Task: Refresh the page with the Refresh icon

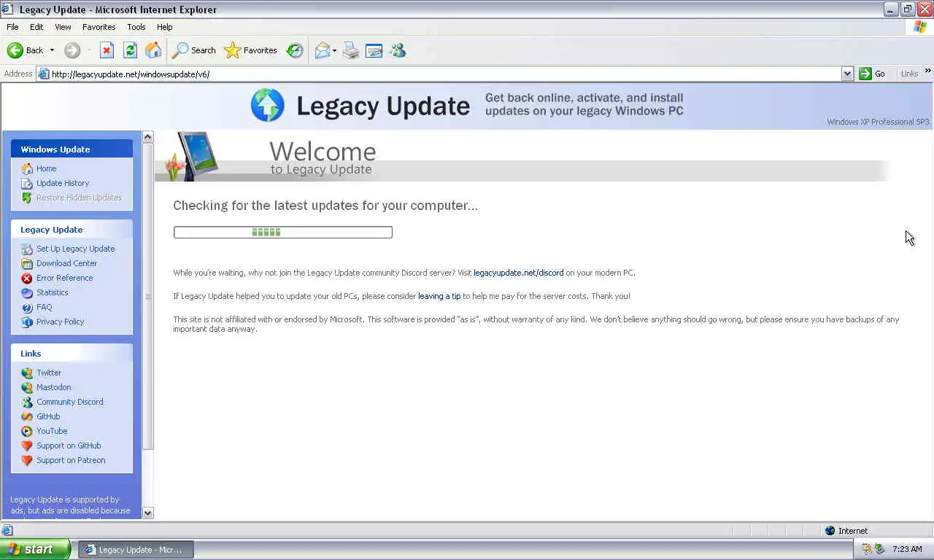Action: pyautogui.click(x=130, y=50)
